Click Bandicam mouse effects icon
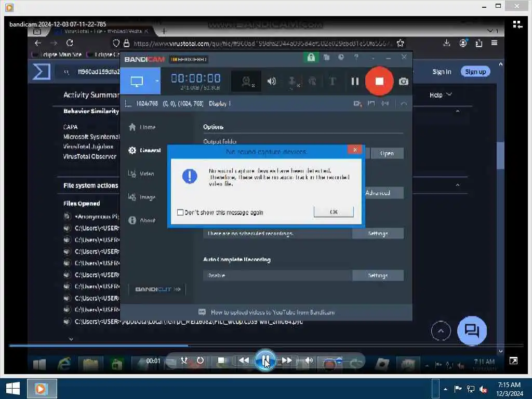Viewport: 532px width, 399px height. 312,81
